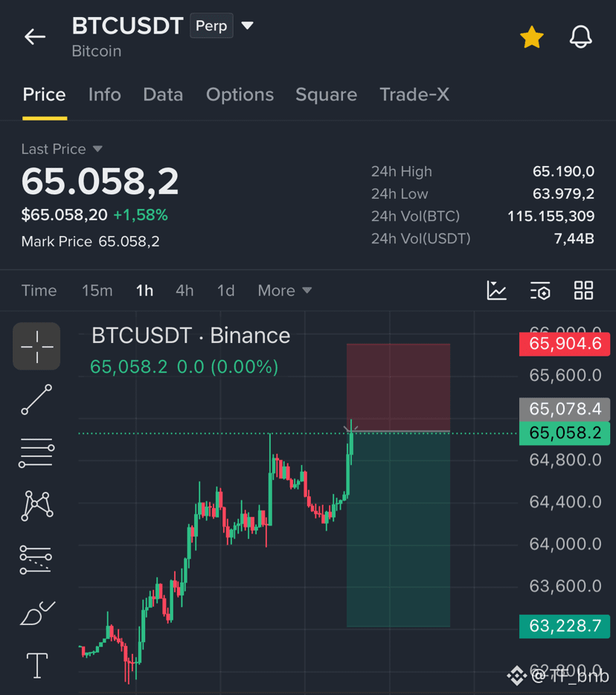
Task: Click the Mark Price 65.058,2 text
Action: point(91,242)
